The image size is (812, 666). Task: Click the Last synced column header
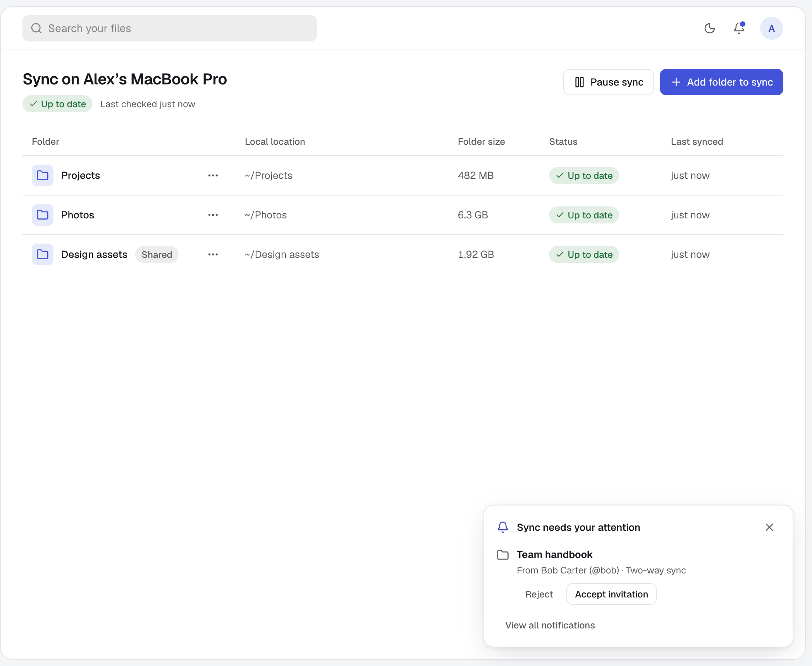[x=697, y=142]
